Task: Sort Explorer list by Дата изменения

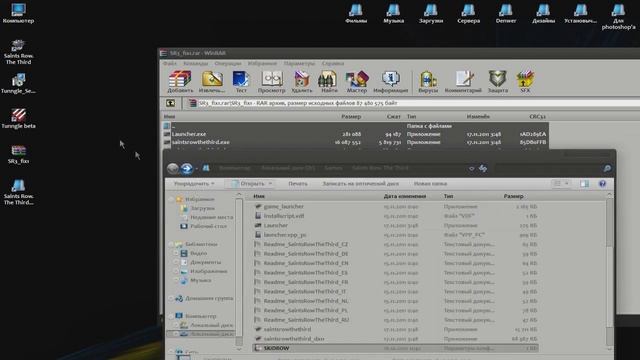Action: tap(404, 196)
